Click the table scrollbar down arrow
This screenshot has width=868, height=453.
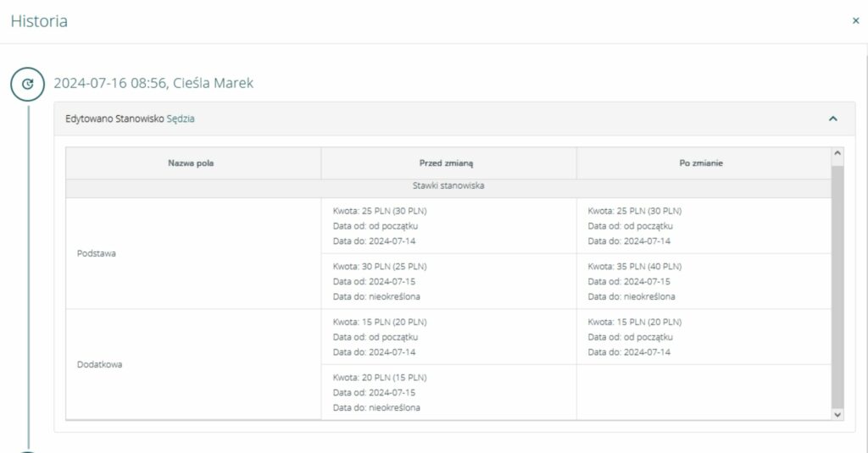(x=838, y=414)
